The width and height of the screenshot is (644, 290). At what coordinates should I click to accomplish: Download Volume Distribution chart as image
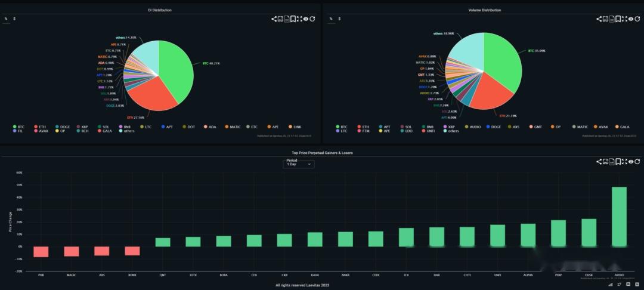pyautogui.click(x=605, y=19)
